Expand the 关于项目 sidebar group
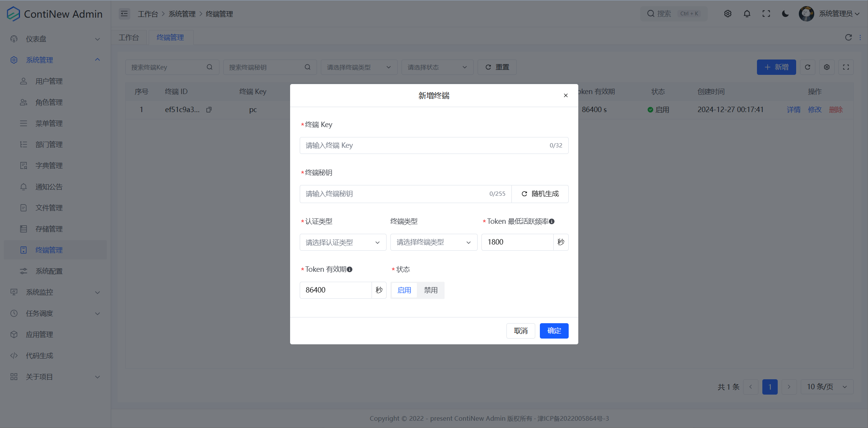 [55, 377]
